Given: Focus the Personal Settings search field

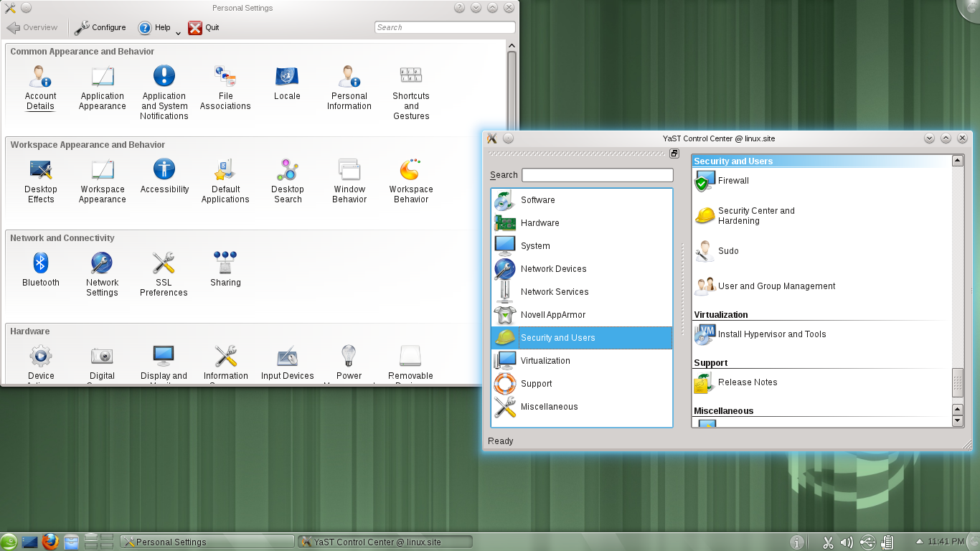Looking at the screenshot, I should [x=445, y=27].
